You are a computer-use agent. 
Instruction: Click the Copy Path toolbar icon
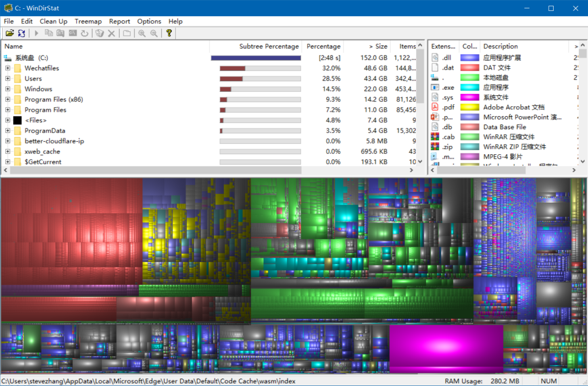pos(48,33)
